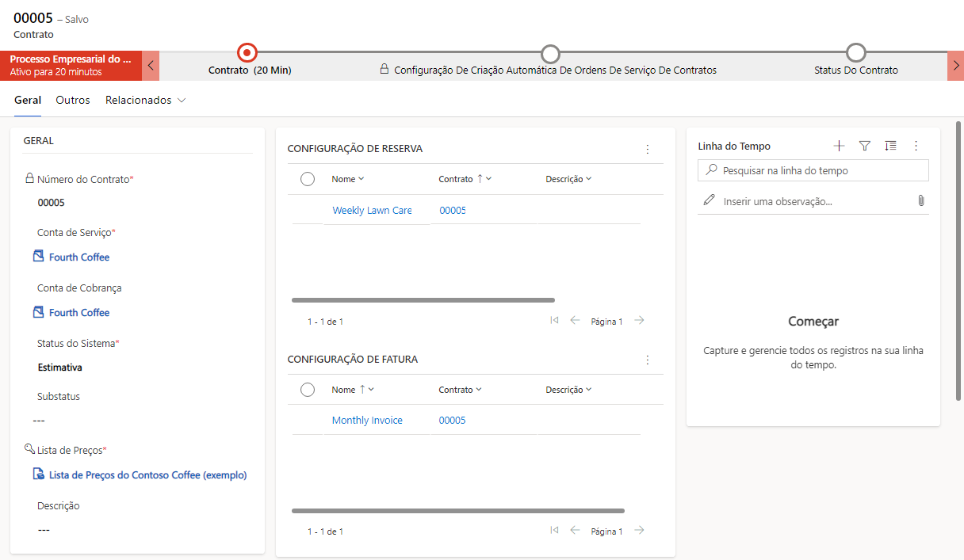This screenshot has height=560, width=964.
Task: Toggle select-all circle in Configuração de Fatura
Action: coord(308,390)
